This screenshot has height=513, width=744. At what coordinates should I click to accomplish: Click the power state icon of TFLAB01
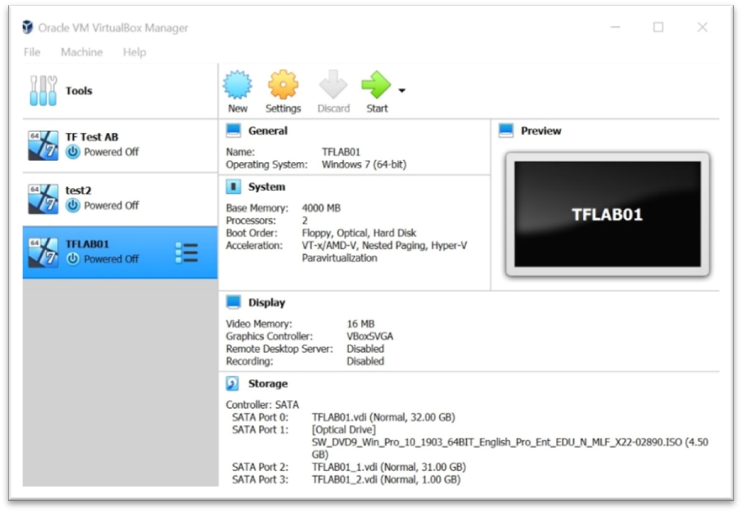[x=73, y=259]
